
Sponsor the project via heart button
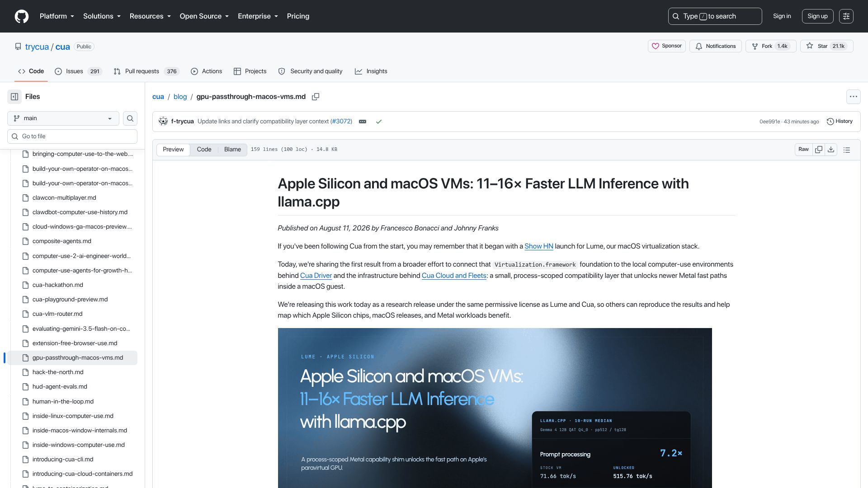667,46
